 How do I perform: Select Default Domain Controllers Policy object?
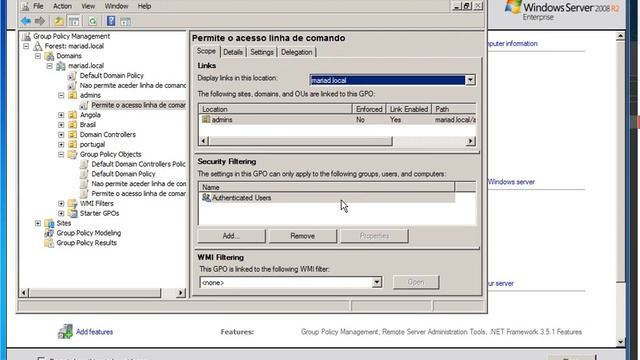(x=138, y=164)
